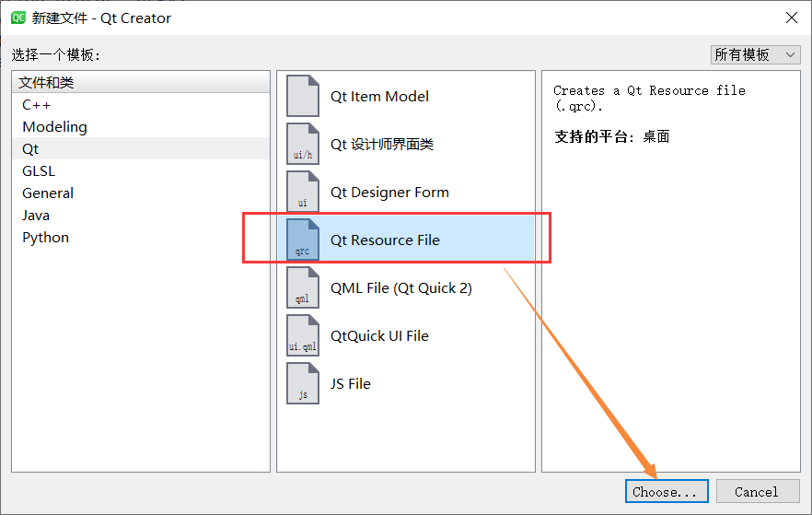This screenshot has width=812, height=515.
Task: Click the 'Creates a Qt Resource file' description
Action: pos(649,99)
